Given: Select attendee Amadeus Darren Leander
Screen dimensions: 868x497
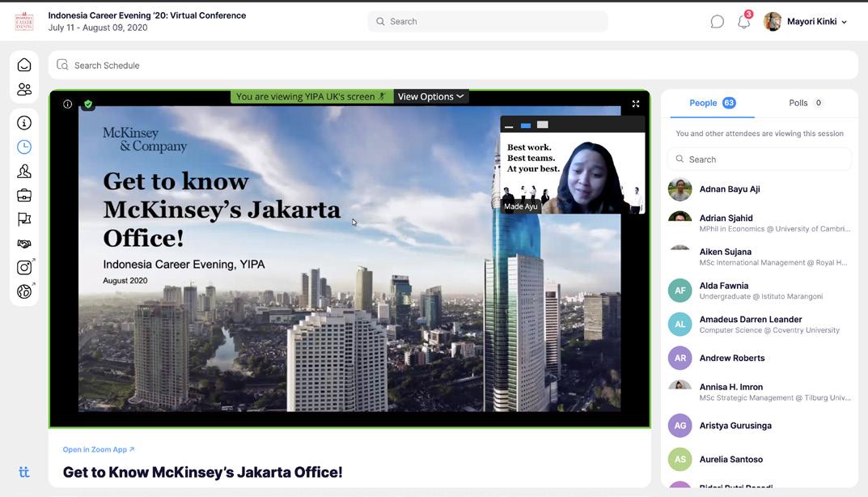Looking at the screenshot, I should [x=759, y=324].
